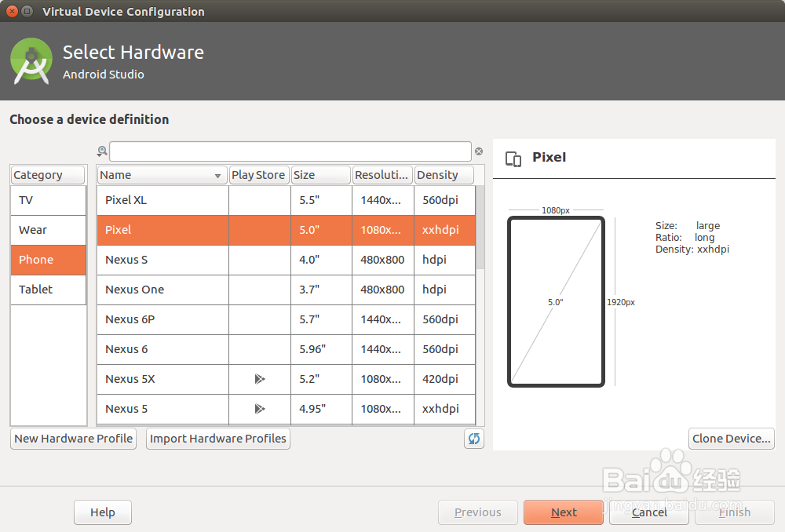
Task: Select the Nexus One device row
Action: pyautogui.click(x=286, y=290)
